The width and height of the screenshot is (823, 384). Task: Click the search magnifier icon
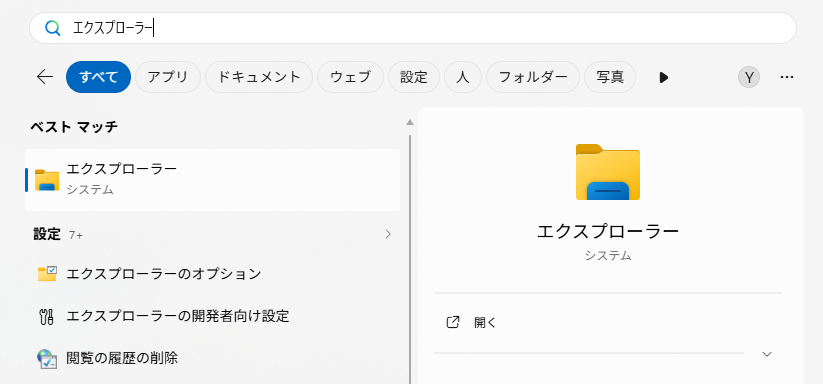pos(52,28)
